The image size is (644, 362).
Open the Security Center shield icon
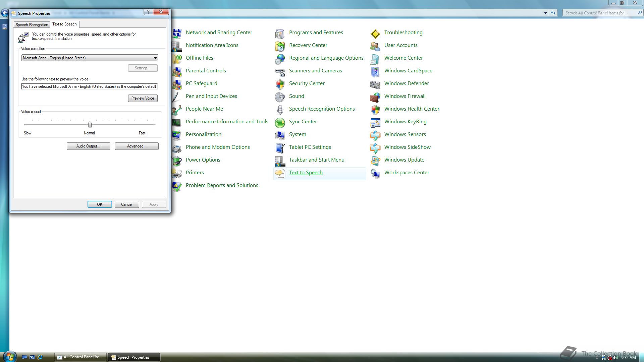pos(280,84)
